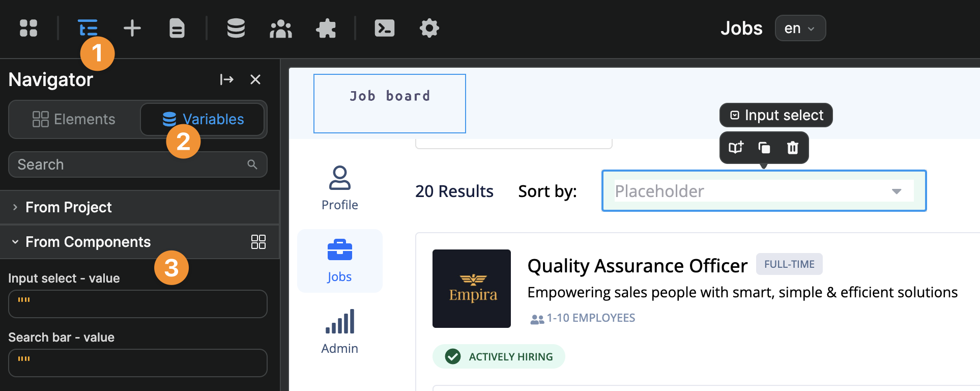Open the Data database icon
Image resolution: width=980 pixels, height=391 pixels.
point(236,28)
